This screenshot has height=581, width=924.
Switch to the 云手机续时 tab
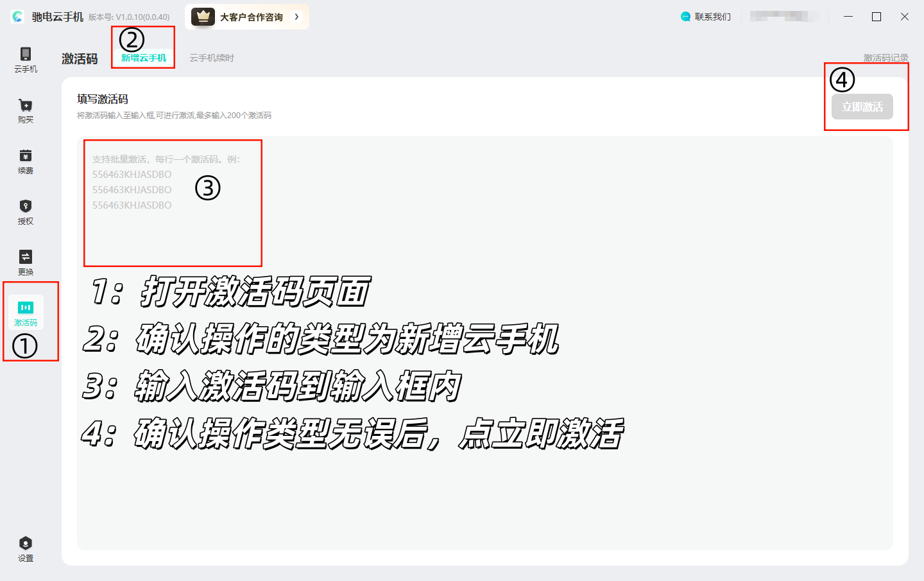[x=212, y=58]
